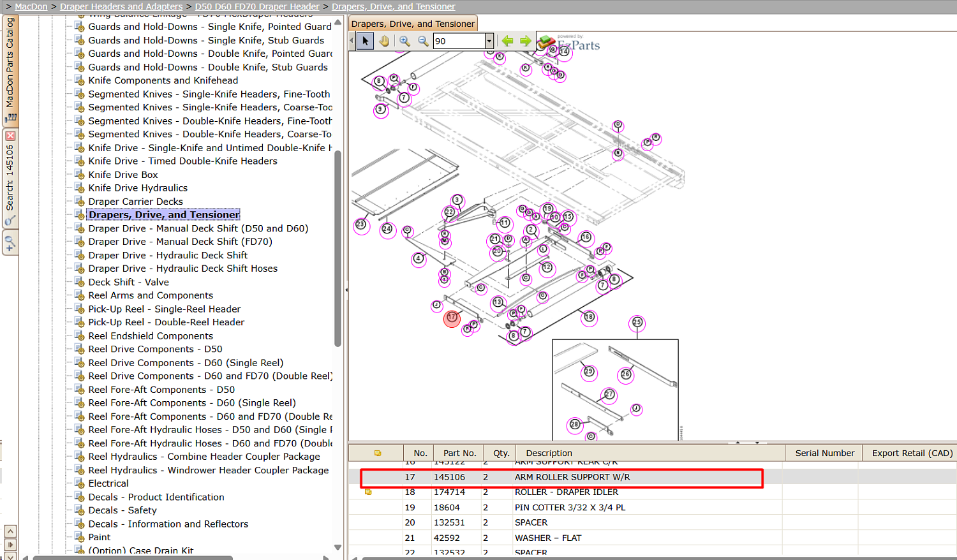This screenshot has width=957, height=560.
Task: Switch to Search: 145106 side tab
Action: (10, 178)
